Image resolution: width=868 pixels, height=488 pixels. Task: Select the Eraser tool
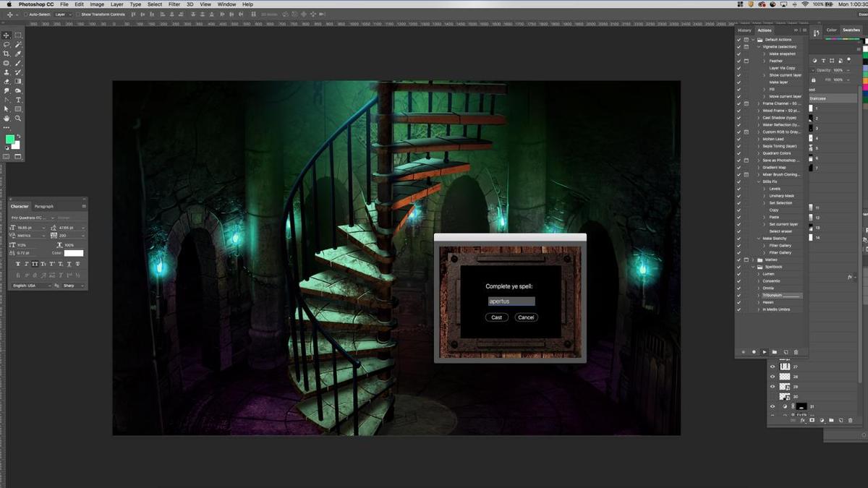tap(6, 82)
